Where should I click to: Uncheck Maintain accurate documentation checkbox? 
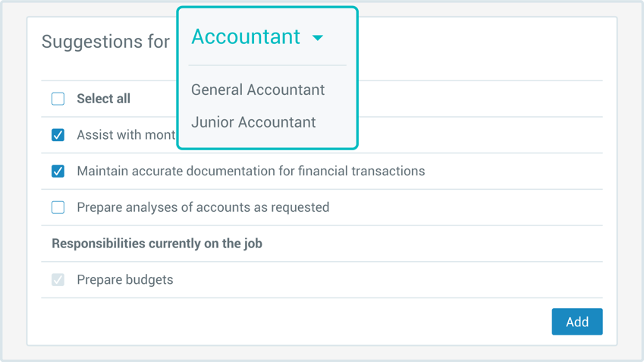tap(58, 172)
